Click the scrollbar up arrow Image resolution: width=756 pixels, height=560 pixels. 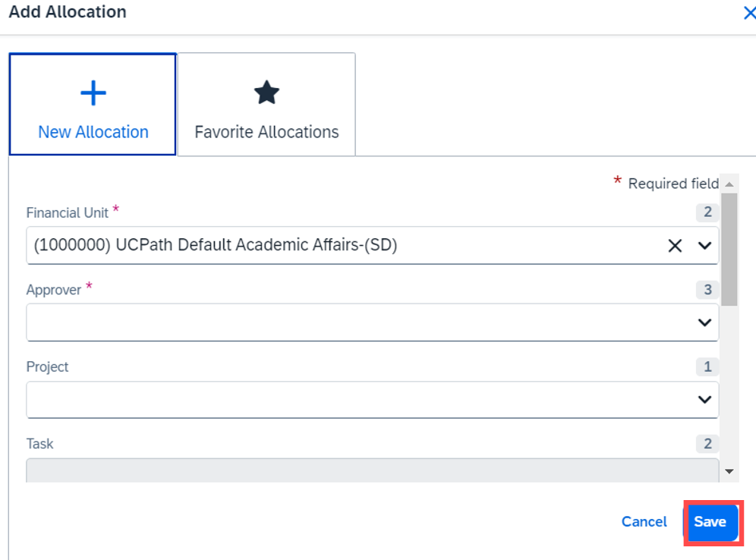(x=729, y=184)
